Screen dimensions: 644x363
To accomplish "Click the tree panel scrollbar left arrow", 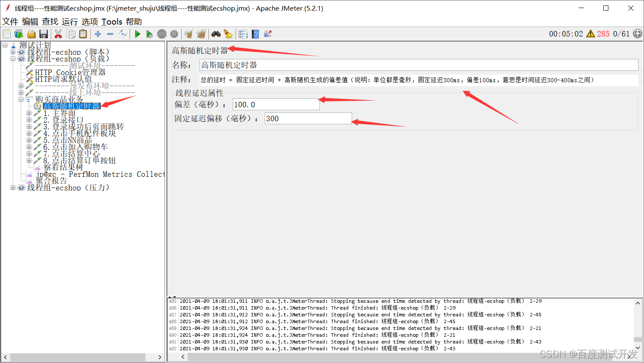I will point(6,357).
